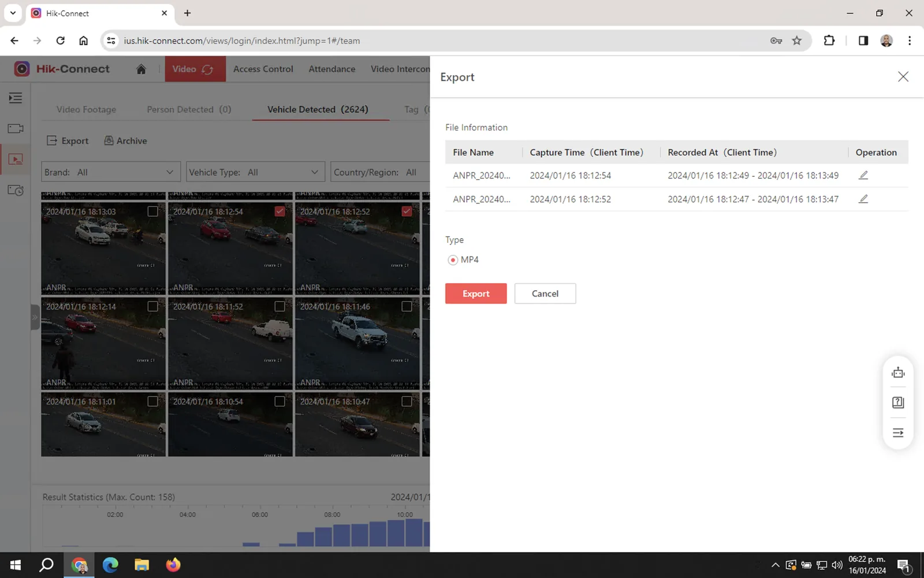This screenshot has height=578, width=924.
Task: Expand the Vehicle Type dropdown
Action: (255, 172)
